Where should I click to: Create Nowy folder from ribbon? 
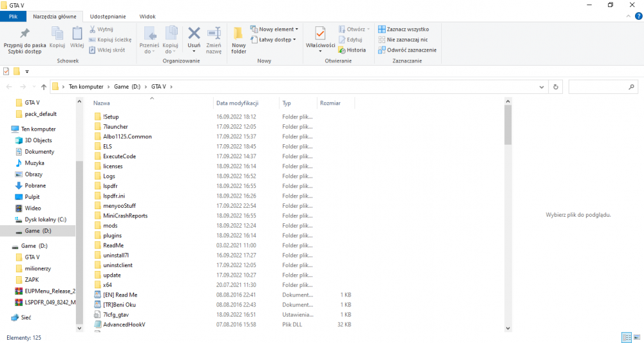239,40
